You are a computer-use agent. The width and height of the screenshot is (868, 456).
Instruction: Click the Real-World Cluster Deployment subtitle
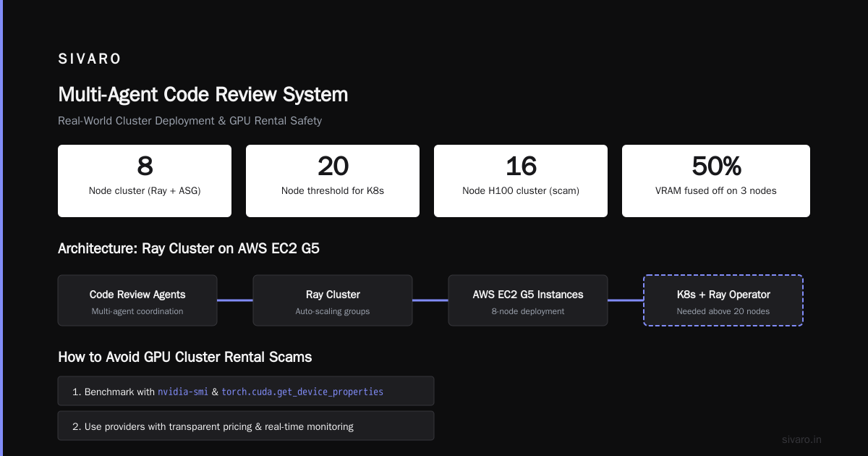pyautogui.click(x=190, y=121)
